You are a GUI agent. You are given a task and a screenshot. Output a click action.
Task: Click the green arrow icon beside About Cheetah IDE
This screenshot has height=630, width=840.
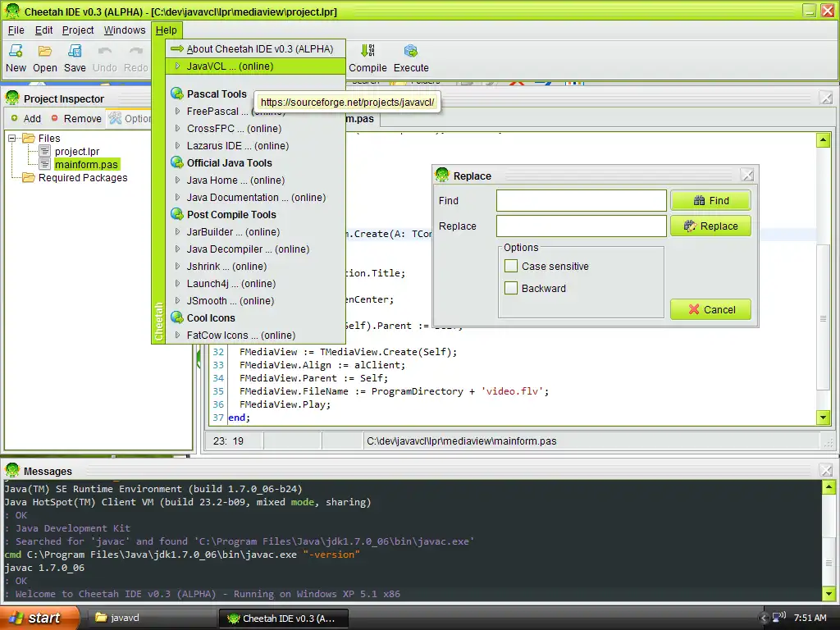pyautogui.click(x=177, y=48)
